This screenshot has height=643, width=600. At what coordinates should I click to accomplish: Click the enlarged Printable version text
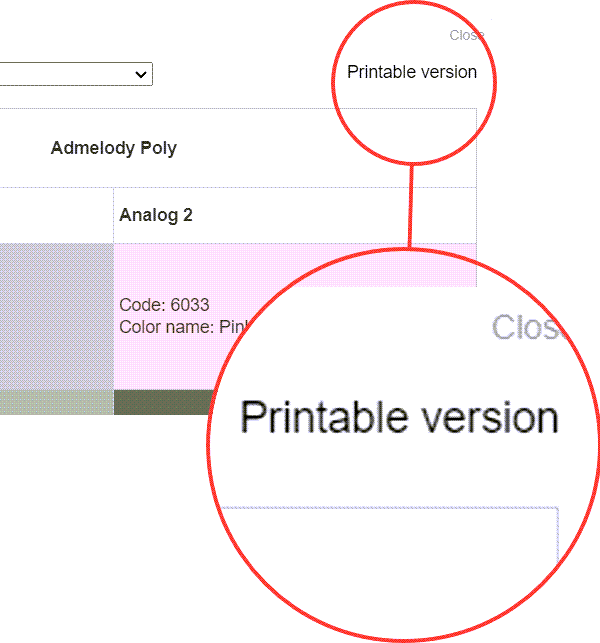click(399, 417)
